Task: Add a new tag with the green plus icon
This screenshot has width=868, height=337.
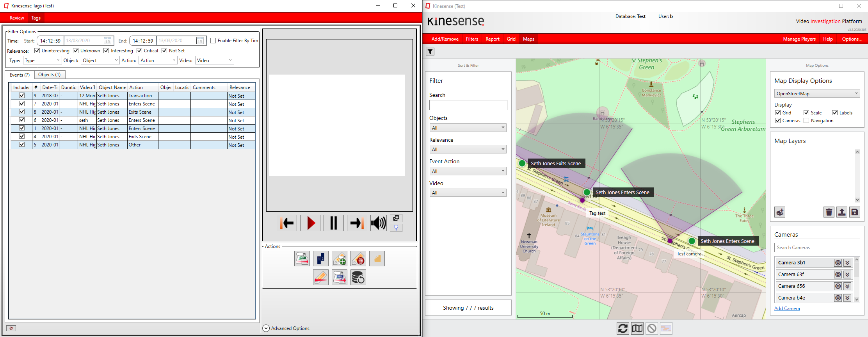Action: [x=340, y=259]
